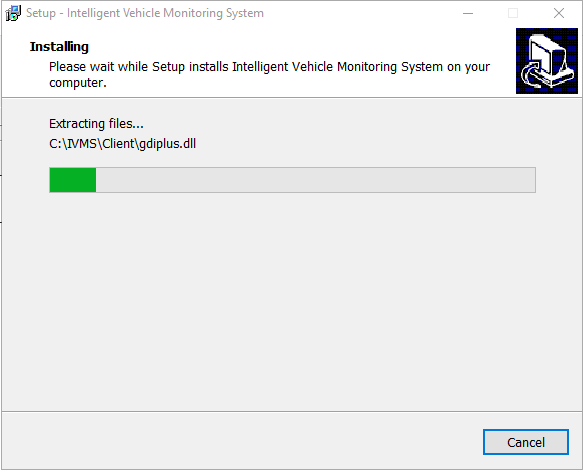Click the empty part of progress bar
583x472 pixels.
click(316, 180)
